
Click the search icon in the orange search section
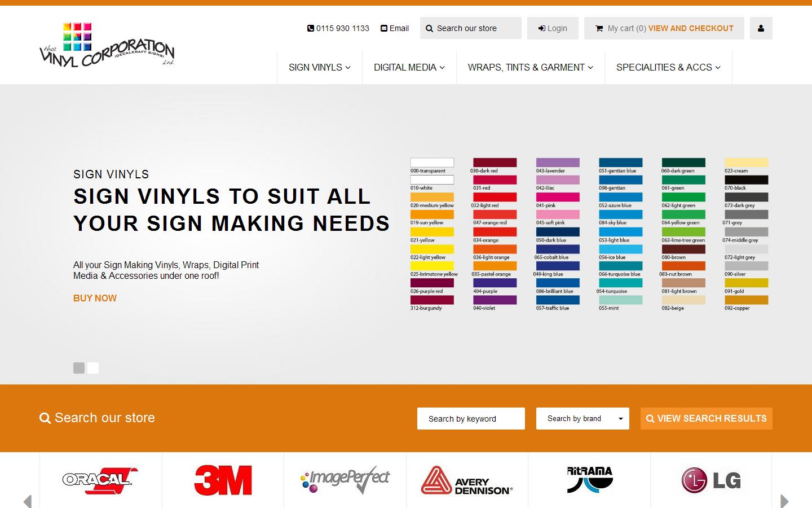click(x=45, y=418)
